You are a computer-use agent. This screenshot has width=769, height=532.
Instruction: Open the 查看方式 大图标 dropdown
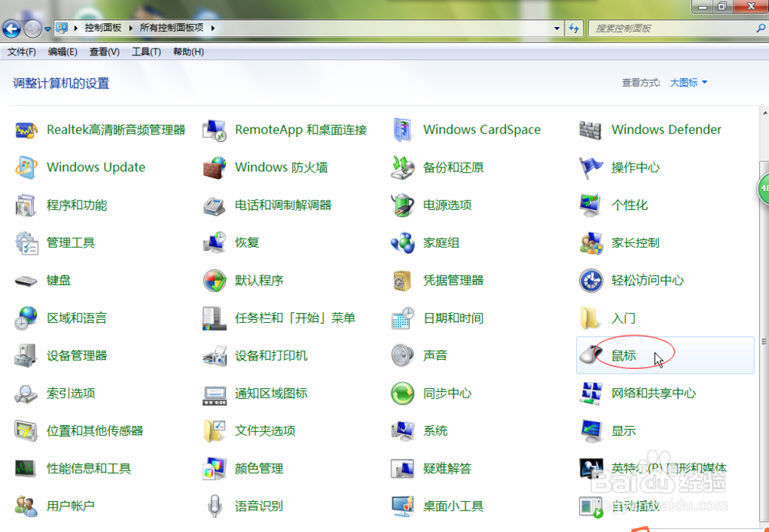[688, 83]
